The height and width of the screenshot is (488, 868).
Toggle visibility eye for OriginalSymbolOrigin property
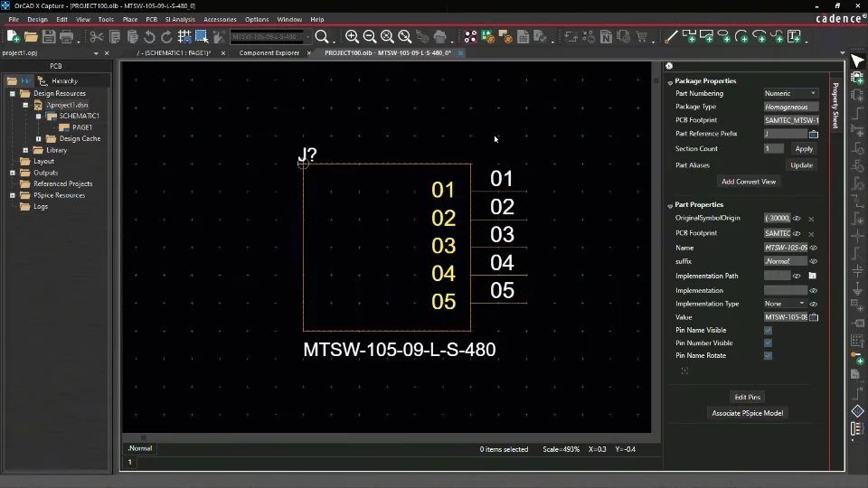pos(797,218)
